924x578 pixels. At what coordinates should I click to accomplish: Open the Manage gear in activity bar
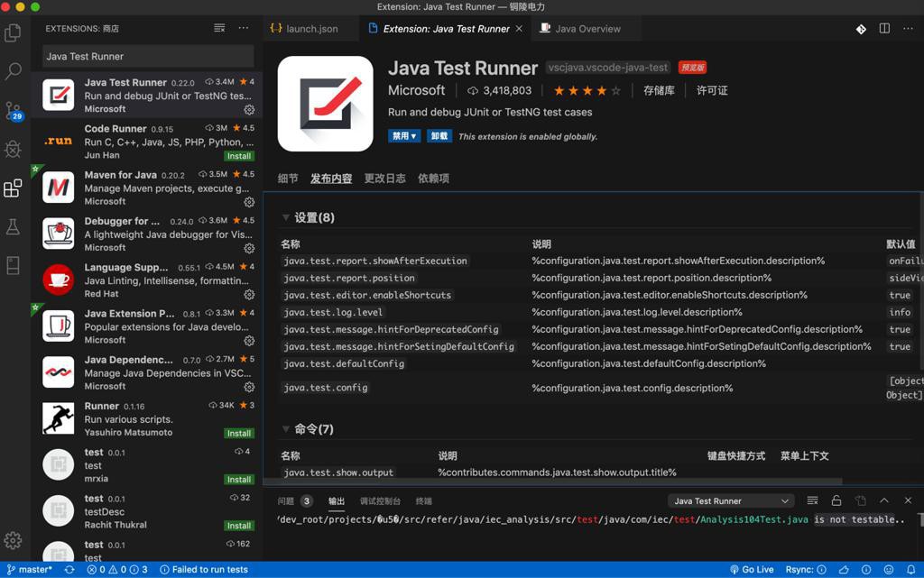coord(13,540)
